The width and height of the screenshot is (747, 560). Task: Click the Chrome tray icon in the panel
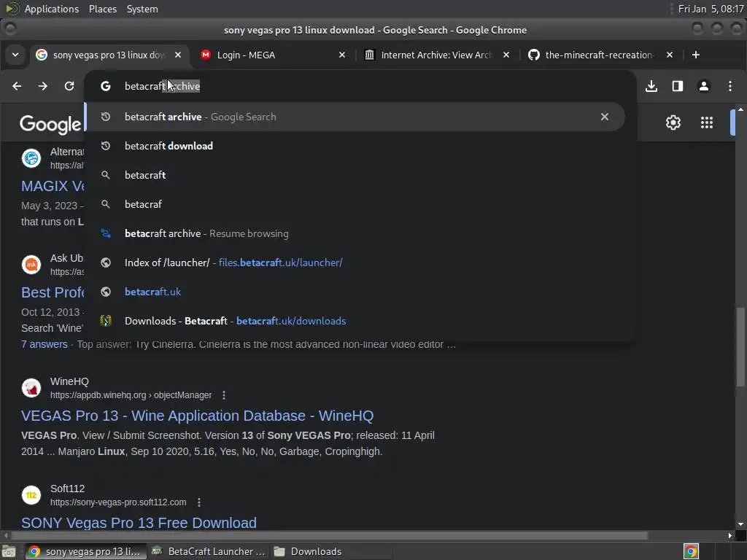pyautogui.click(x=691, y=551)
